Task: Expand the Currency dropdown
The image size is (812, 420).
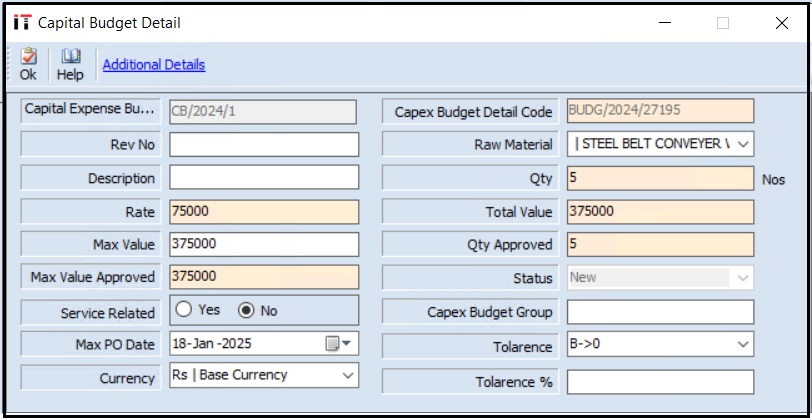Action: [347, 376]
